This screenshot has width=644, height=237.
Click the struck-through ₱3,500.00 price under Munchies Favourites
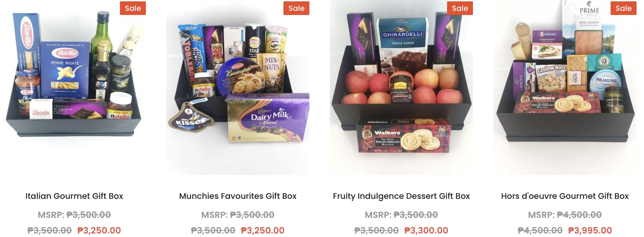point(213,231)
